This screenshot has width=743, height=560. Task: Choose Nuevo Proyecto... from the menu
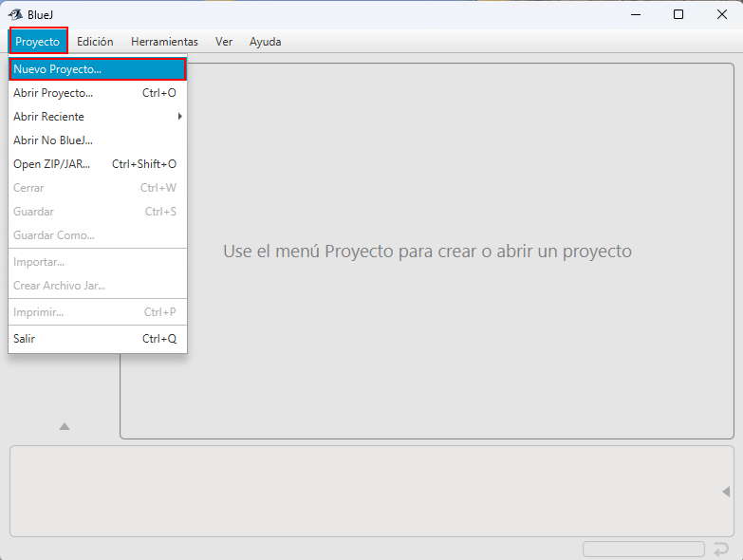tap(98, 69)
